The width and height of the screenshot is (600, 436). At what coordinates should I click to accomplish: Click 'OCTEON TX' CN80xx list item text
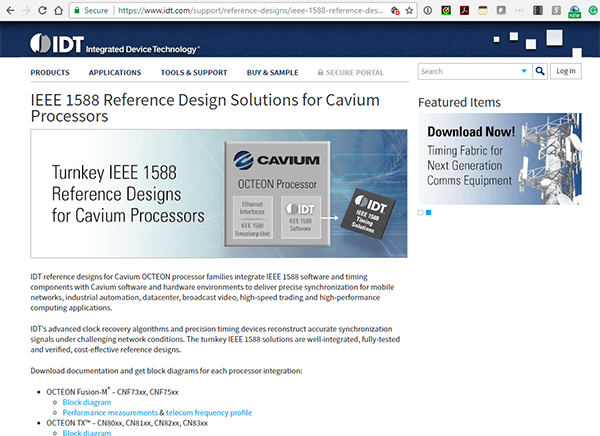[x=127, y=423]
